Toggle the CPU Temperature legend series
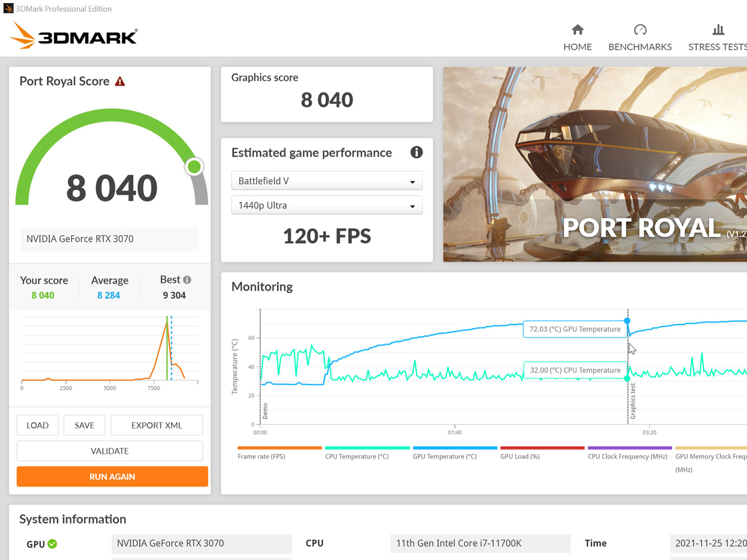The width and height of the screenshot is (747, 560). click(367, 453)
